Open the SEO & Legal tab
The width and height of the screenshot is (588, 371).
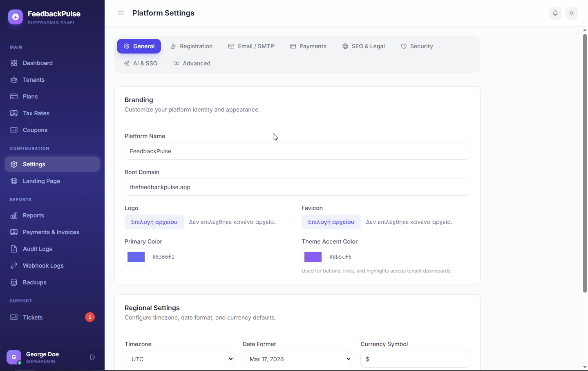363,46
